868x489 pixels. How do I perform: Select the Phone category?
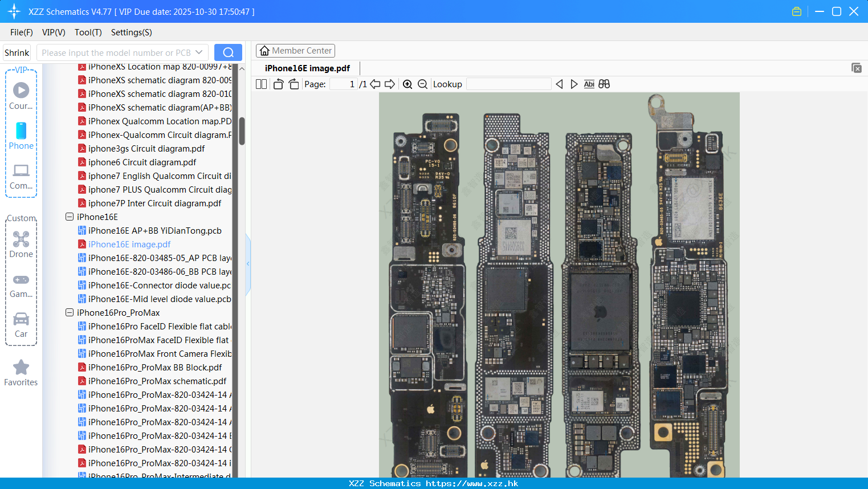click(21, 136)
